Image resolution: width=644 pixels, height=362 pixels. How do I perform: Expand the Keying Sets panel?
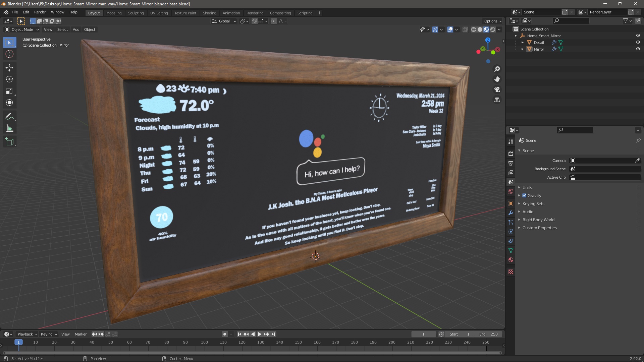[533, 204]
